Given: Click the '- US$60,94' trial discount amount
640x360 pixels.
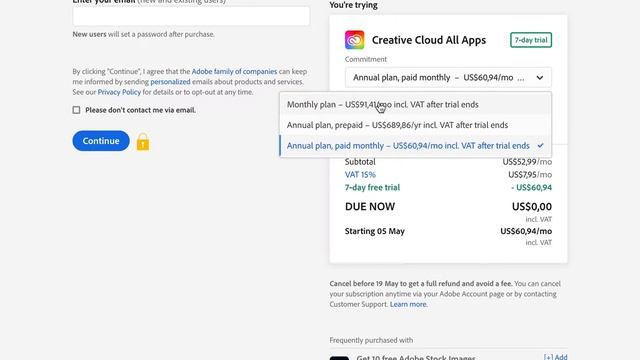Looking at the screenshot, I should (x=531, y=187).
